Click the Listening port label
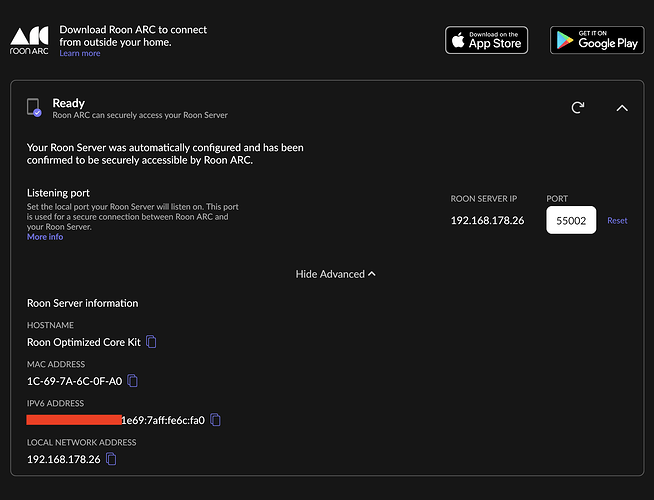The width and height of the screenshot is (654, 500). tap(63, 191)
